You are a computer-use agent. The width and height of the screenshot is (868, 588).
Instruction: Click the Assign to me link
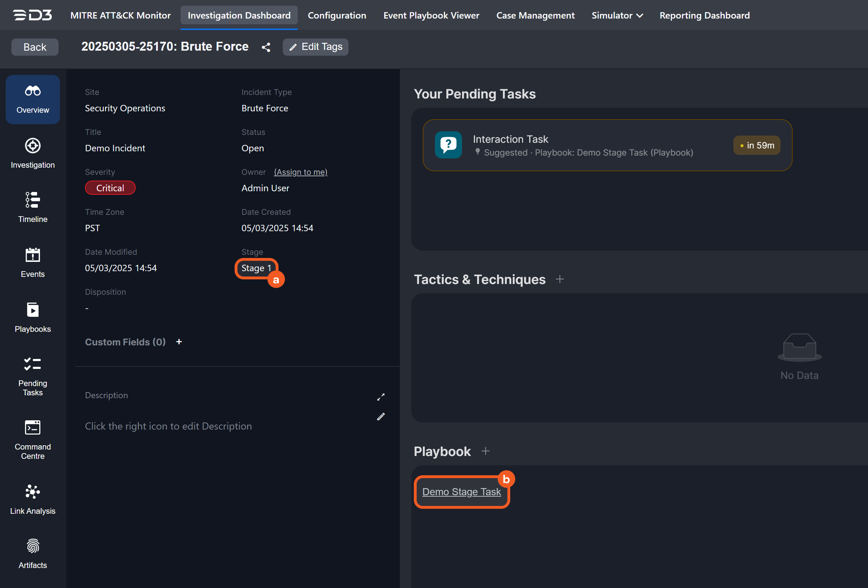pos(300,172)
